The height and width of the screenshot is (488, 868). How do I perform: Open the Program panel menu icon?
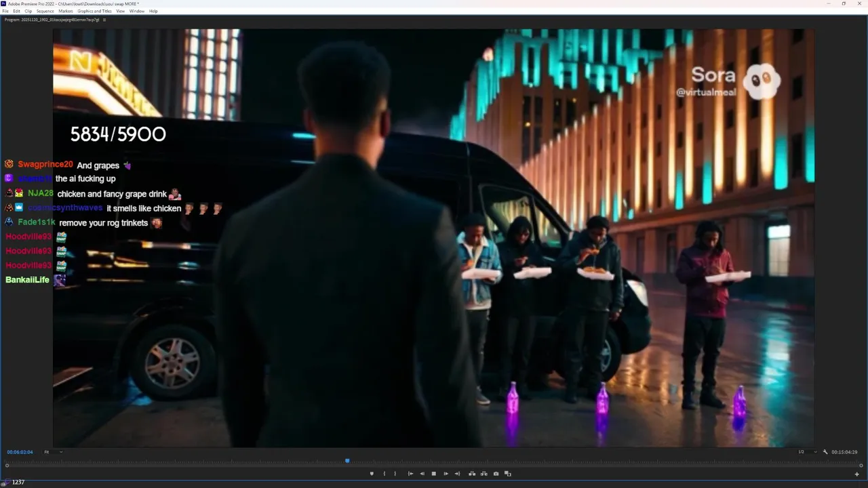tap(104, 20)
